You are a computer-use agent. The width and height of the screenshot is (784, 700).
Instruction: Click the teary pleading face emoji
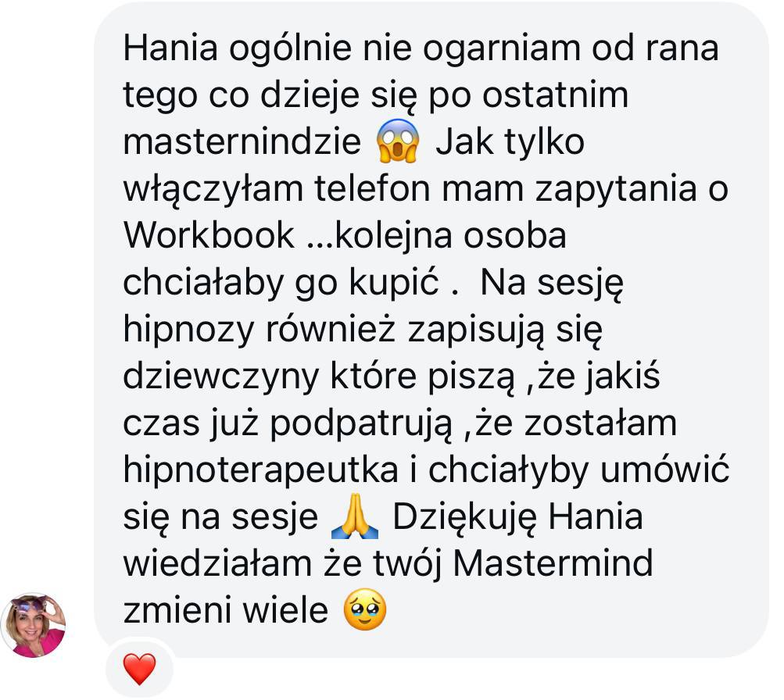click(365, 609)
